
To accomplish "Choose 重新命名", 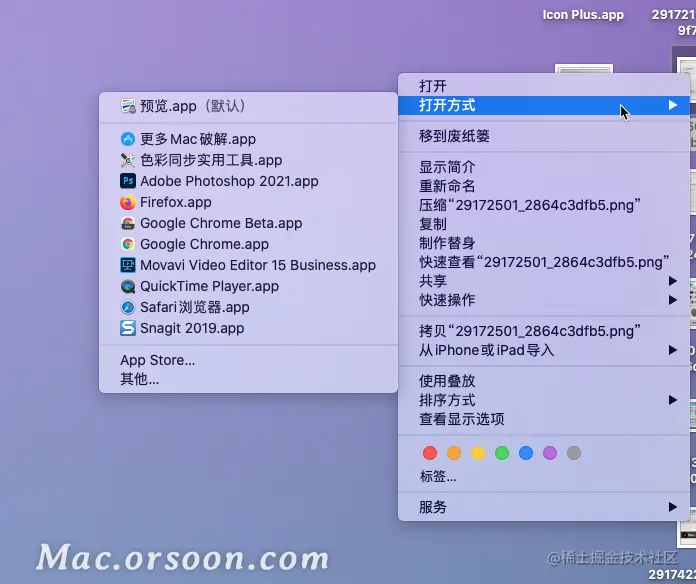I will (x=544, y=186).
